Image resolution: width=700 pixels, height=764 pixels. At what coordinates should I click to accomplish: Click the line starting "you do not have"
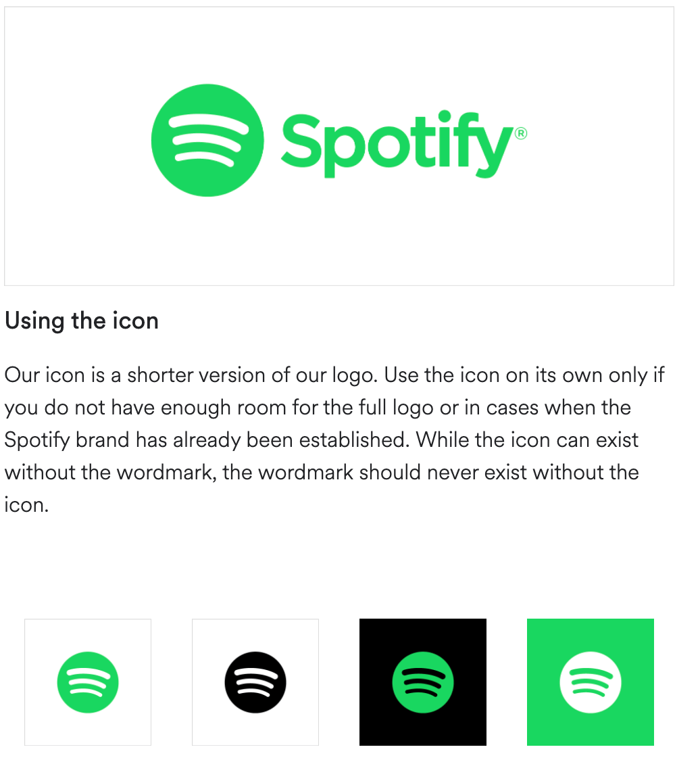[x=318, y=408]
